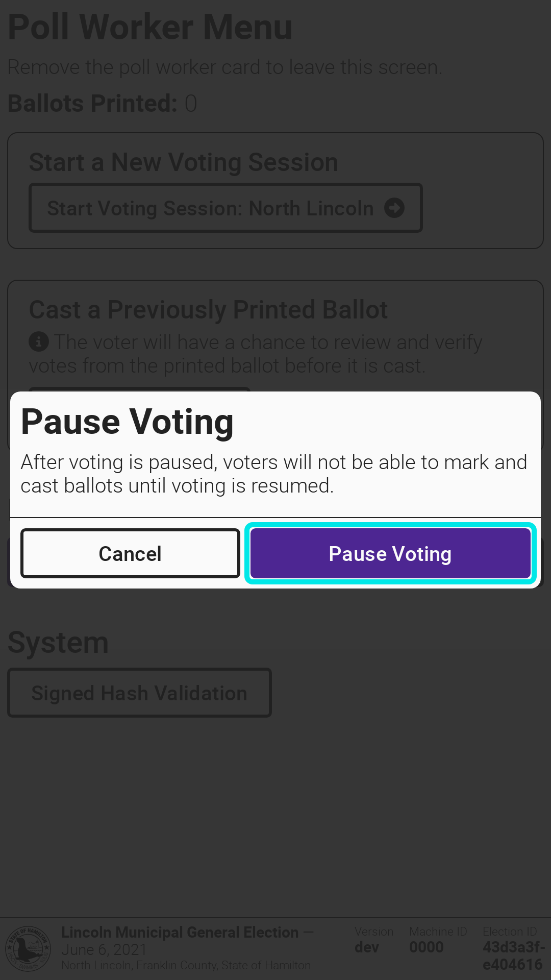Click the Pause Voting dialog title

coord(127,422)
